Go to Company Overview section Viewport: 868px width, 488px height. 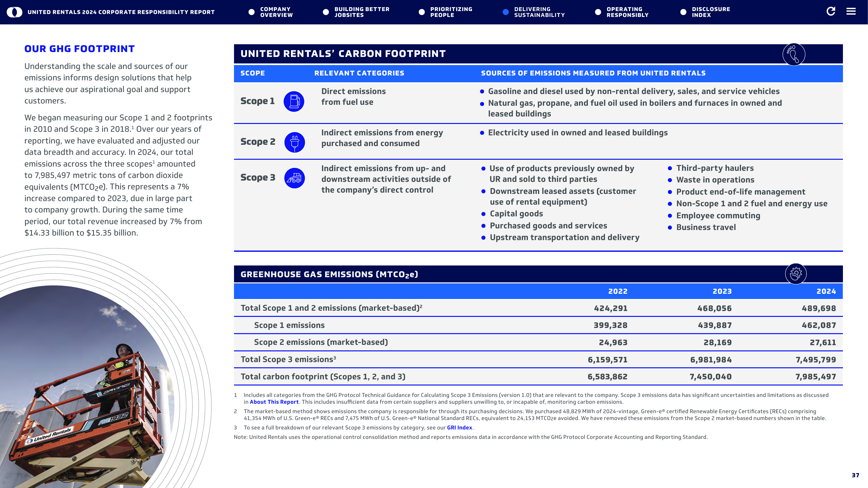(276, 12)
